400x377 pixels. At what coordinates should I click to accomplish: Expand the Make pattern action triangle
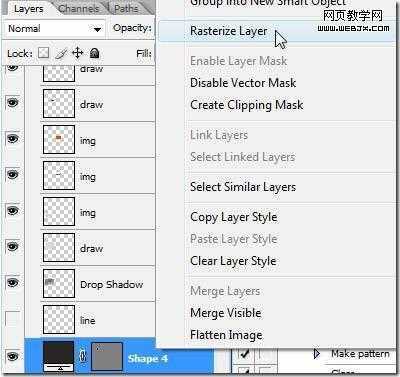pos(316,354)
